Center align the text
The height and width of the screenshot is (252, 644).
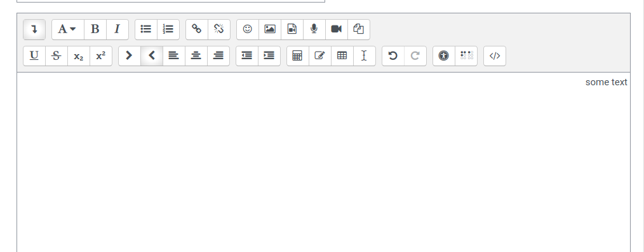point(196,55)
